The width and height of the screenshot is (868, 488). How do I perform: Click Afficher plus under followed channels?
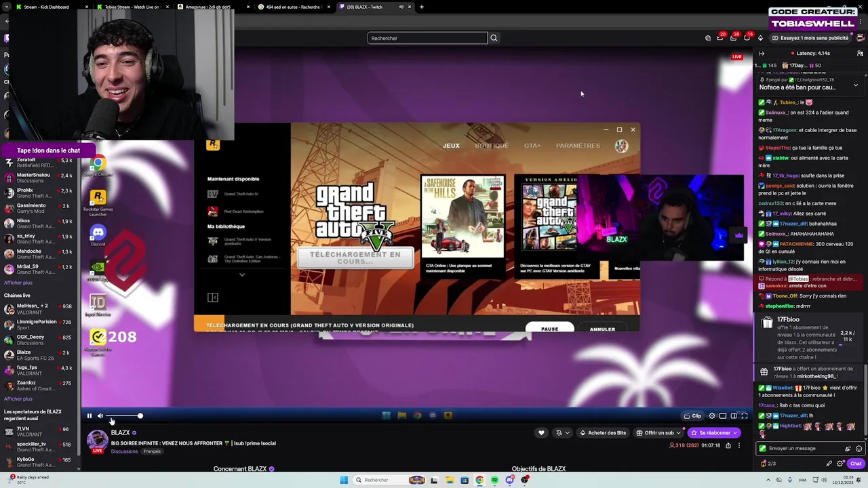[18, 283]
